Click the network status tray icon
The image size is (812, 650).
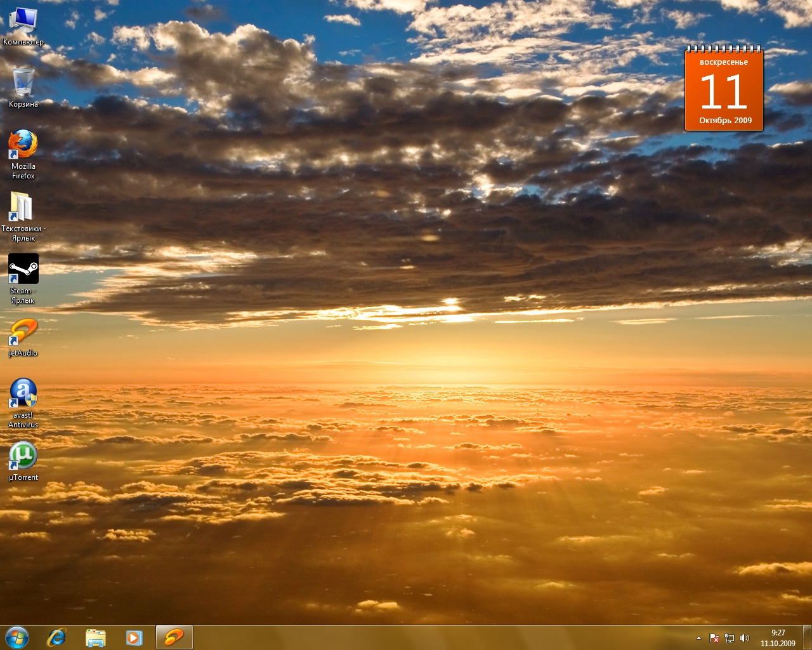coord(730,638)
